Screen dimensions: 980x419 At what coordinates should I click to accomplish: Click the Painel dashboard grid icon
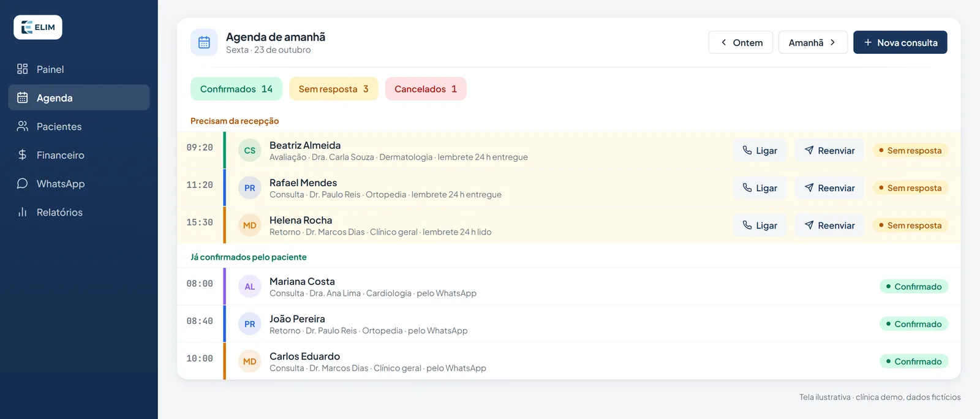click(23, 69)
